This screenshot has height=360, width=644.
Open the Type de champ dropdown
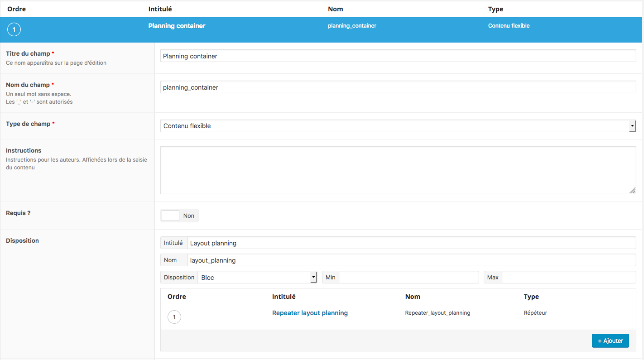pyautogui.click(x=398, y=126)
